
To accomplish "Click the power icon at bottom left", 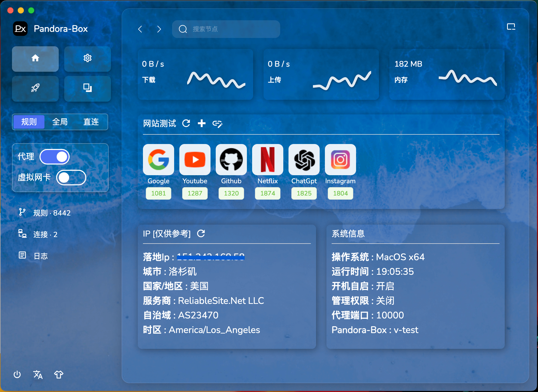I will (17, 375).
